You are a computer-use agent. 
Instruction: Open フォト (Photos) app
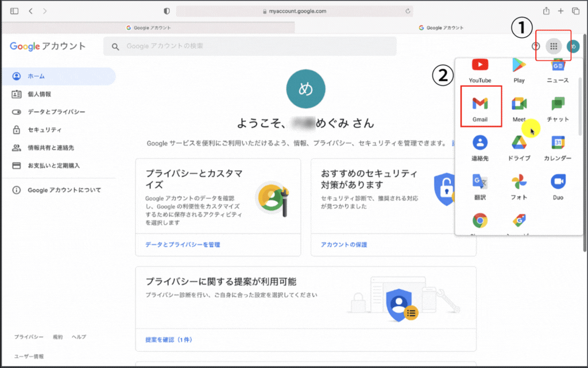[519, 187]
